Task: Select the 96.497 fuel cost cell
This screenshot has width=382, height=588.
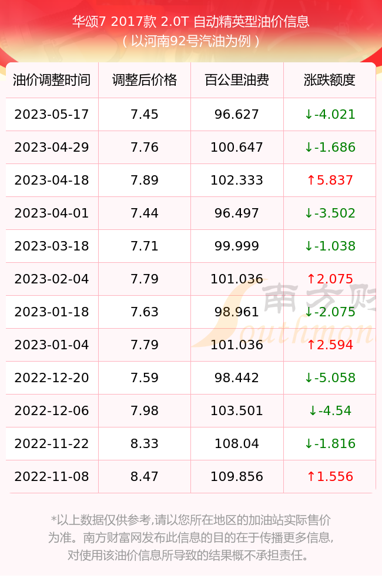Action: pos(237,213)
